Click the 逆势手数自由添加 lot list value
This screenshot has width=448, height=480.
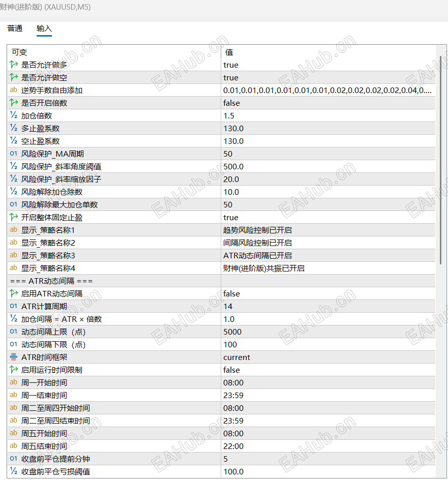tap(327, 91)
